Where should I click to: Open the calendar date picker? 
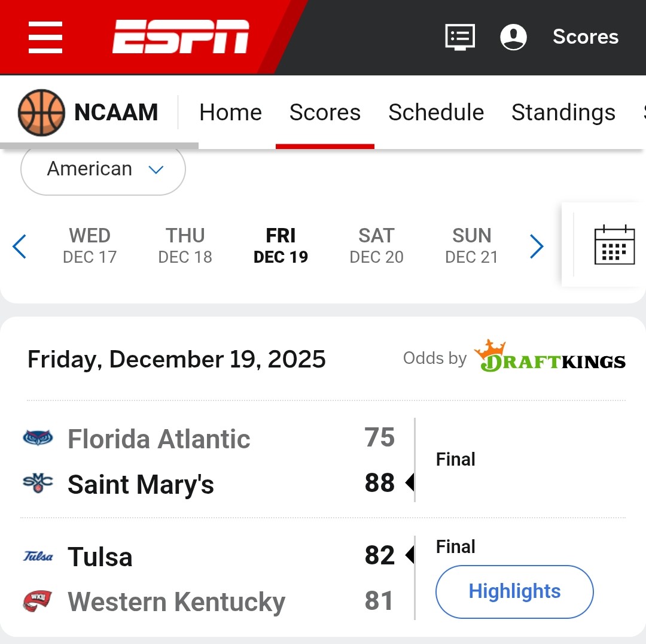click(x=614, y=245)
